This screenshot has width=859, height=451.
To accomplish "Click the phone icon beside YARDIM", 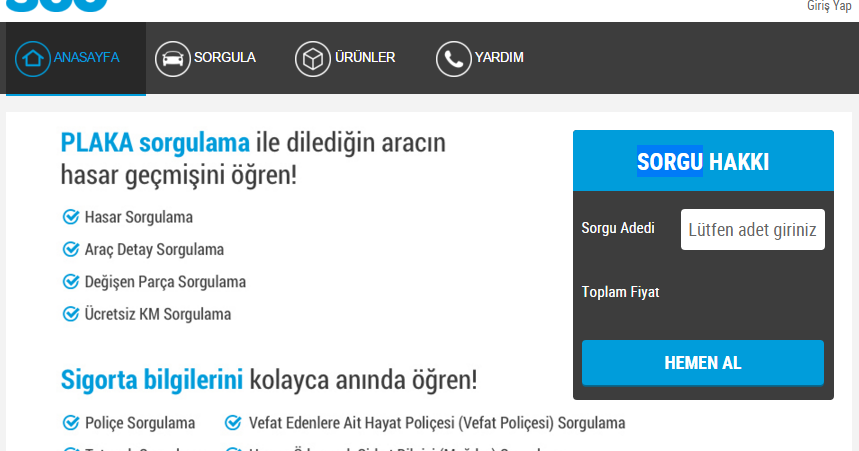I will [454, 59].
